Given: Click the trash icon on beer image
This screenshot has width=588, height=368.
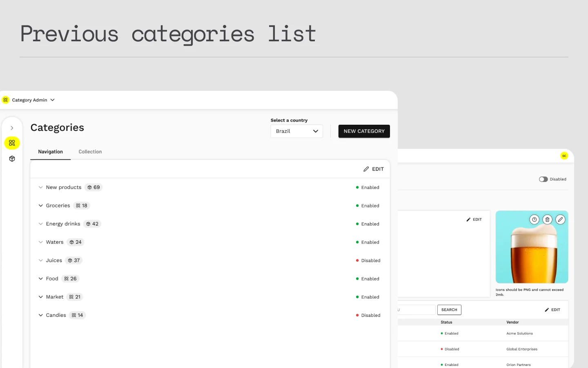Looking at the screenshot, I should (x=547, y=220).
